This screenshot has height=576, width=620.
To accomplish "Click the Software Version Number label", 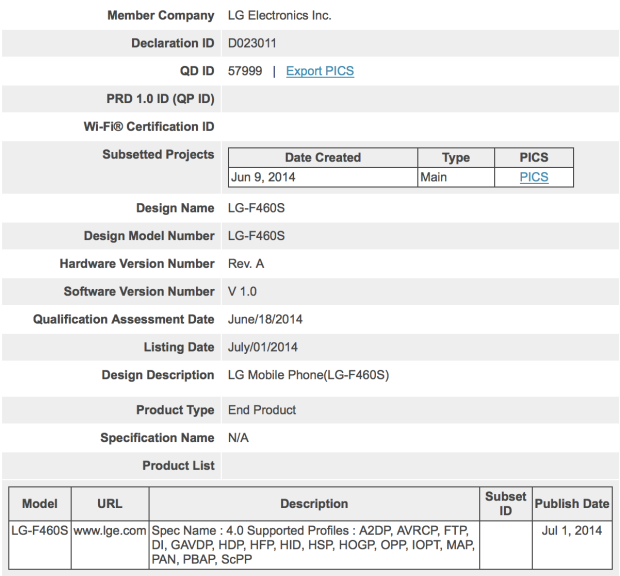I will (x=139, y=292).
